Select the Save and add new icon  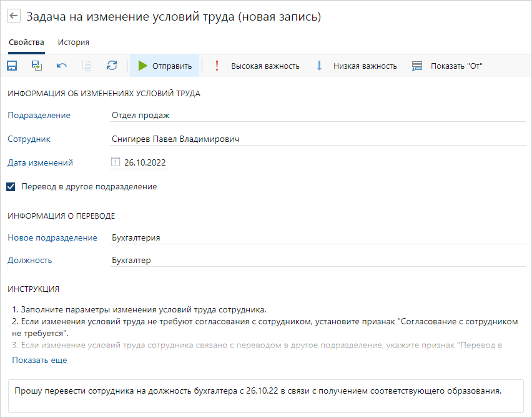point(36,65)
